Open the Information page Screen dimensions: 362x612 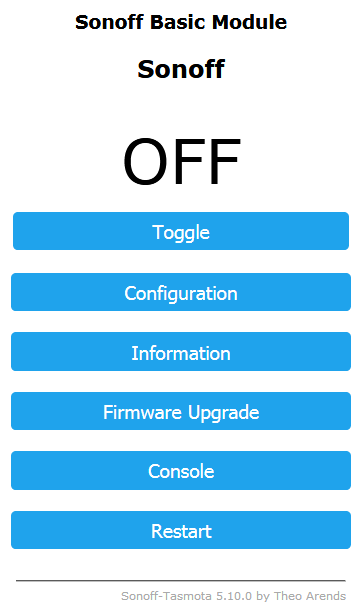coord(181,351)
